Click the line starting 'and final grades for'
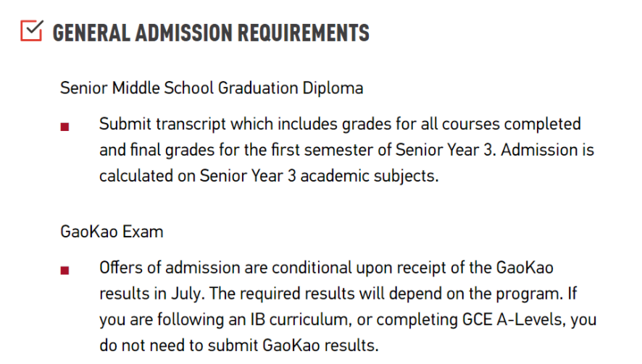Image resolution: width=642 pixels, height=364 pixels. (346, 150)
